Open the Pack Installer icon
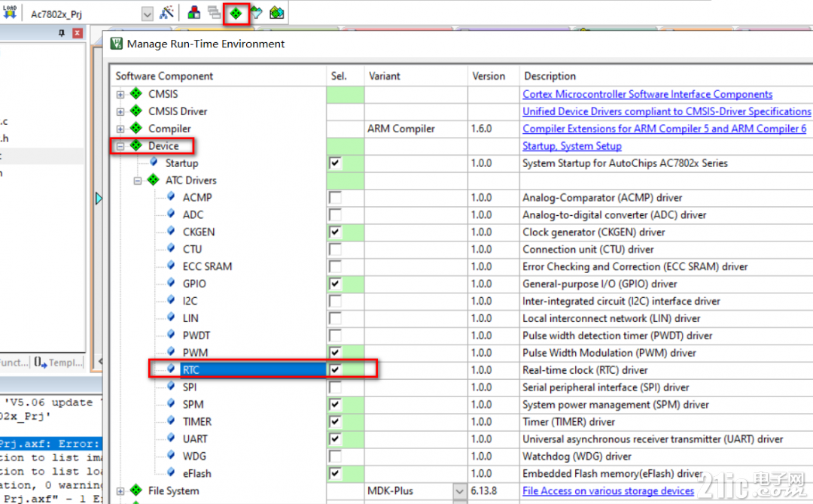The image size is (813, 504). (277, 13)
